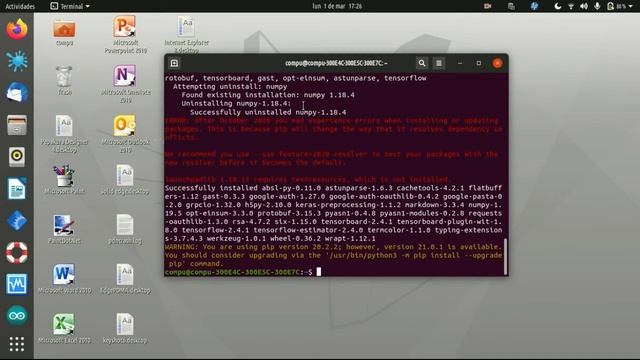Click the terminal scrollbar handle

coord(505,256)
